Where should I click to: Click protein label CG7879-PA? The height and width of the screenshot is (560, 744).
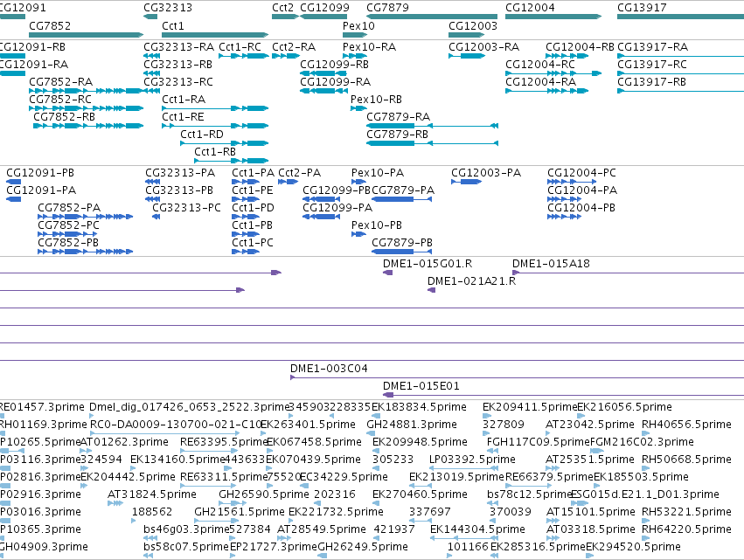(403, 190)
